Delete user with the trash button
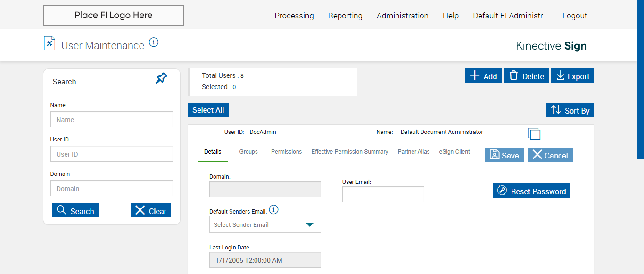The height and width of the screenshot is (274, 644). pyautogui.click(x=526, y=76)
